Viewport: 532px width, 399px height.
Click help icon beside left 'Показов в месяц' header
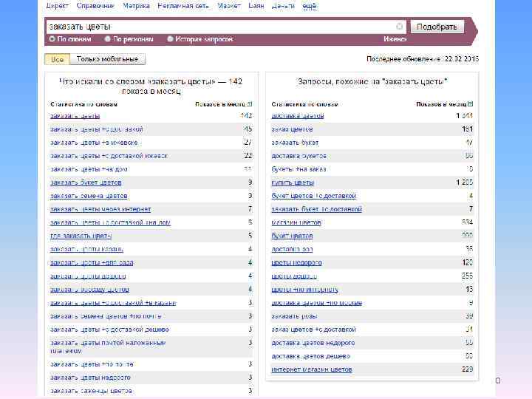point(250,104)
